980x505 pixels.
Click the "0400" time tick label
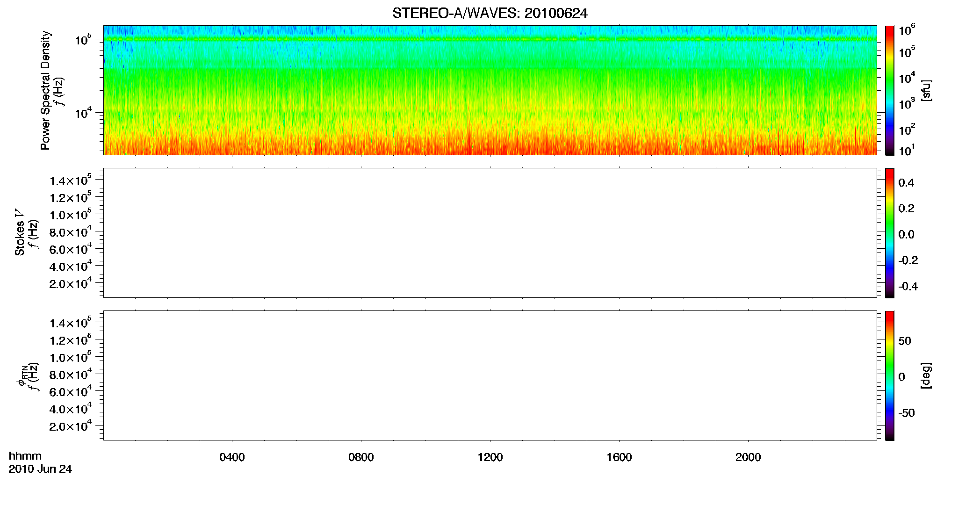pyautogui.click(x=232, y=457)
